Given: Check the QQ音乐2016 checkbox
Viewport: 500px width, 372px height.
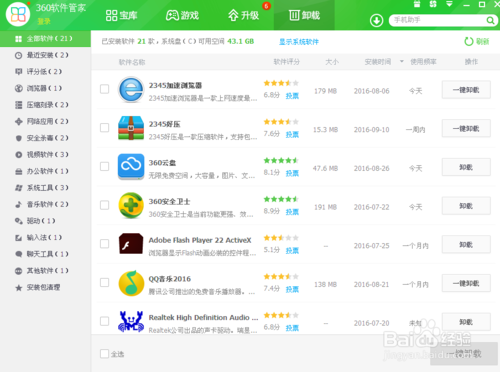Looking at the screenshot, I should 104,282.
